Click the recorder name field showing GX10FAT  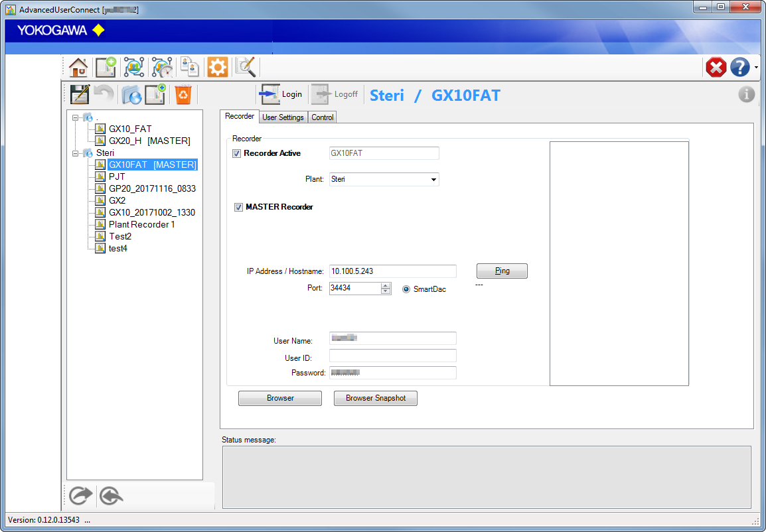384,153
